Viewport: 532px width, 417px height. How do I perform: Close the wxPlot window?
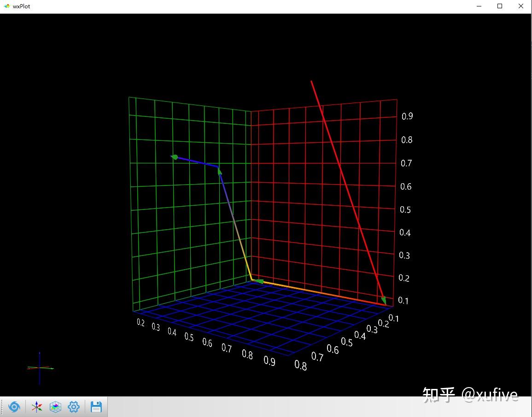pyautogui.click(x=521, y=6)
